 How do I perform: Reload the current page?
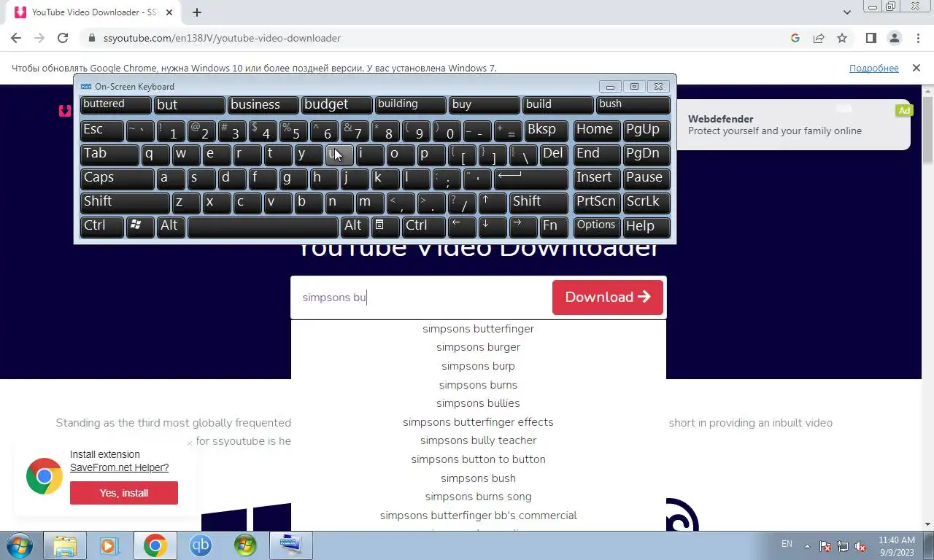(63, 38)
